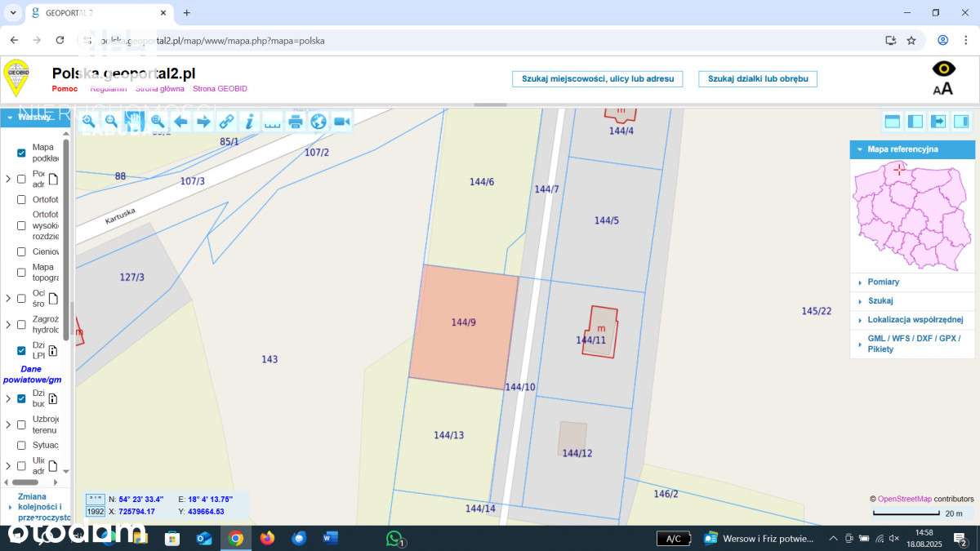Collapse the Warstwy panel header
This screenshot has width=980, height=551.
[36, 117]
